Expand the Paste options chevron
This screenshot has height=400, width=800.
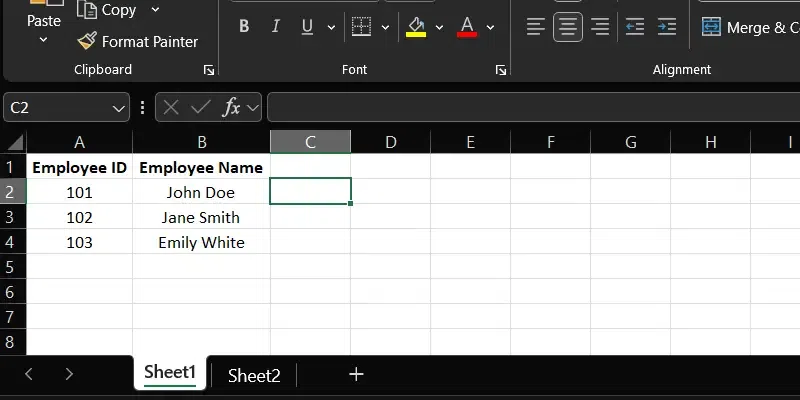43,39
